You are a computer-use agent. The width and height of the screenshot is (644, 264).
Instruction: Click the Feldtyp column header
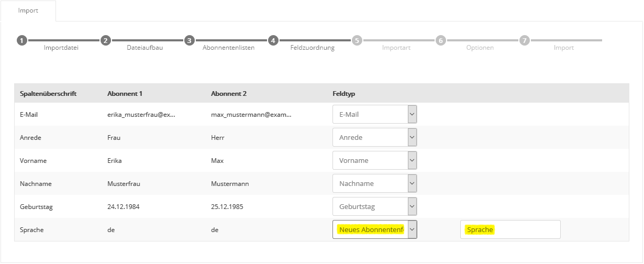tap(344, 93)
